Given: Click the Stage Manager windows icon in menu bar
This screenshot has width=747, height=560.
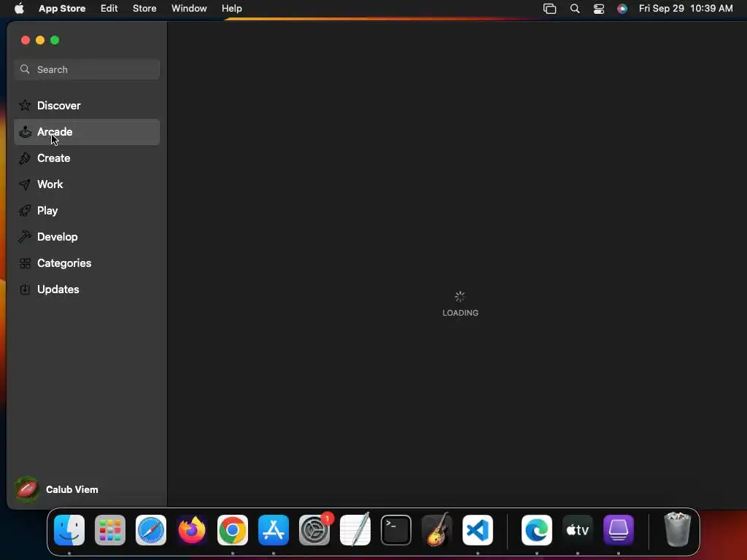Looking at the screenshot, I should pos(550,9).
